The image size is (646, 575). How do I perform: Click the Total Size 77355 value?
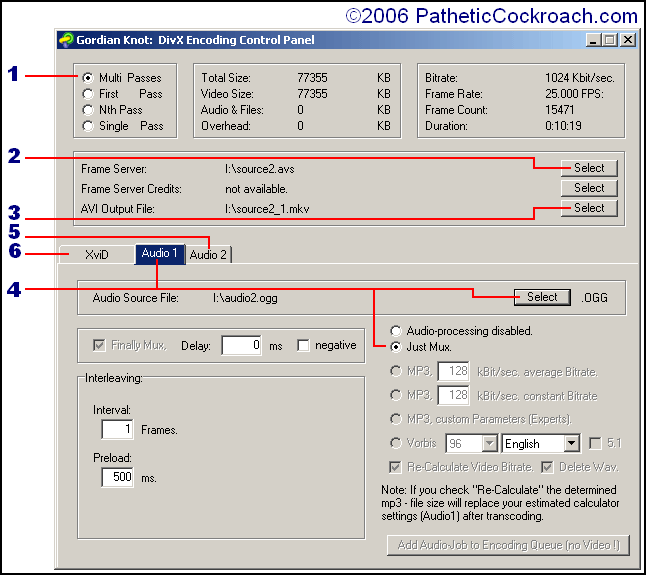[312, 78]
